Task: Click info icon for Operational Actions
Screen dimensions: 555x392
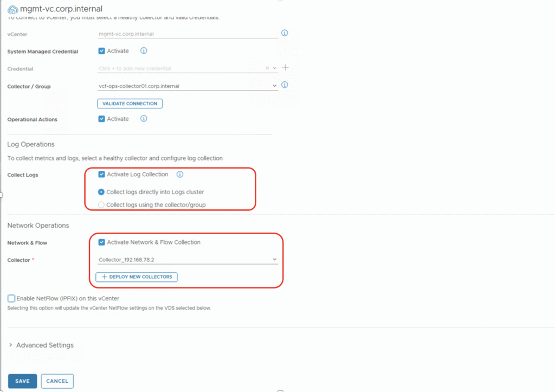Action: click(144, 119)
